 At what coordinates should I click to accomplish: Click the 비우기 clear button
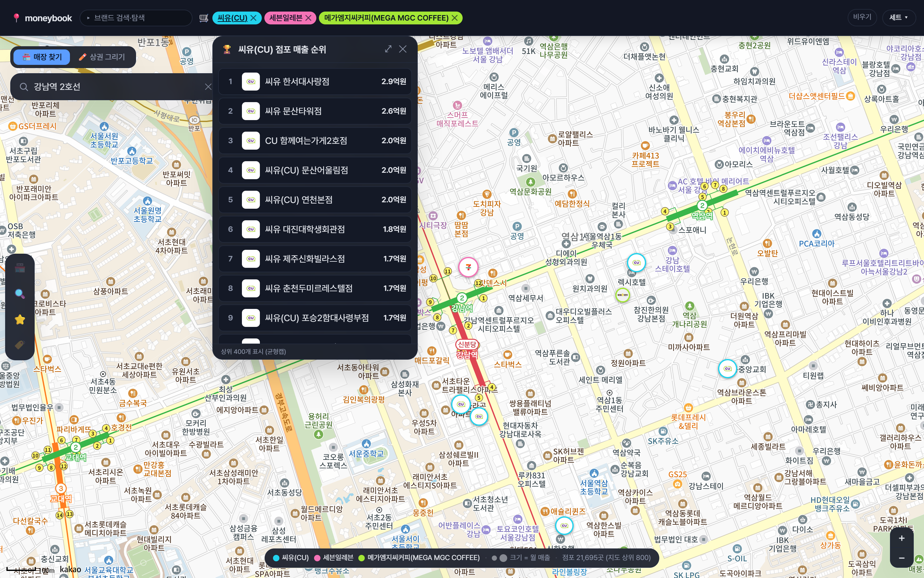coord(862,17)
